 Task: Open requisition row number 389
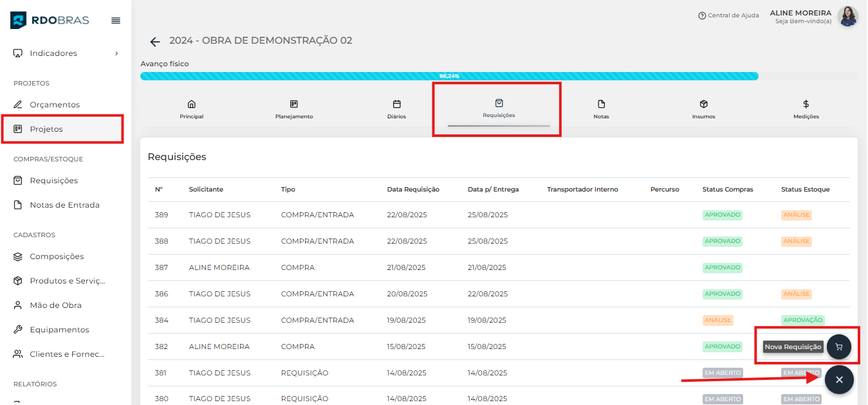point(161,215)
